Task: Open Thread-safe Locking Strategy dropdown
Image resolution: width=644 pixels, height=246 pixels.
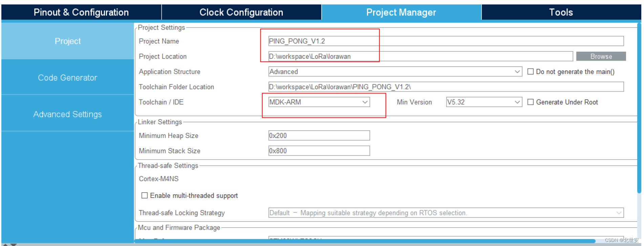Action: coord(446,213)
